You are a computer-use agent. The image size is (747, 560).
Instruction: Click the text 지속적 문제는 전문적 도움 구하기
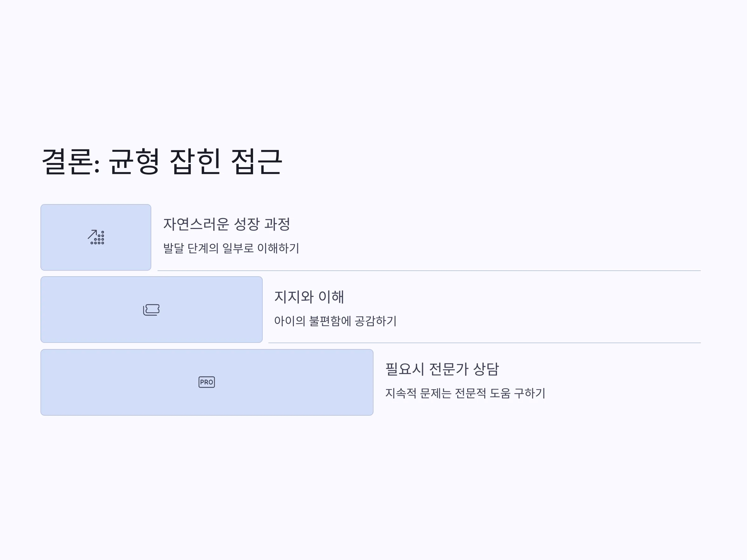[x=465, y=393]
